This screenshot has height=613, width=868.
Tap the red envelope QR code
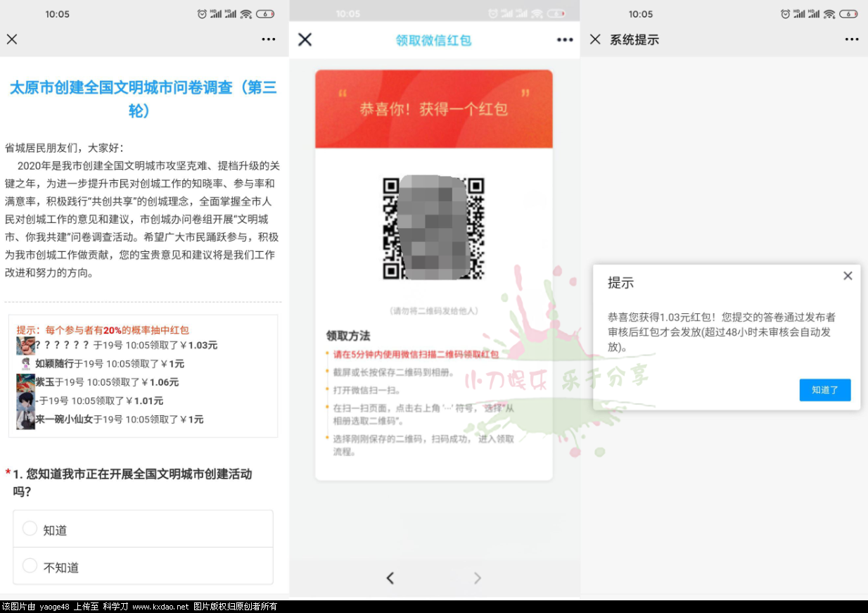(433, 228)
